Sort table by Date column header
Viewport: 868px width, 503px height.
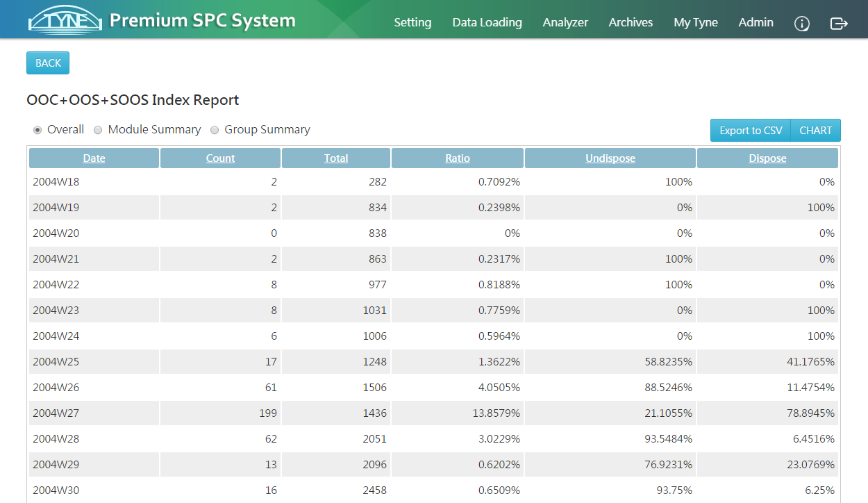[94, 158]
